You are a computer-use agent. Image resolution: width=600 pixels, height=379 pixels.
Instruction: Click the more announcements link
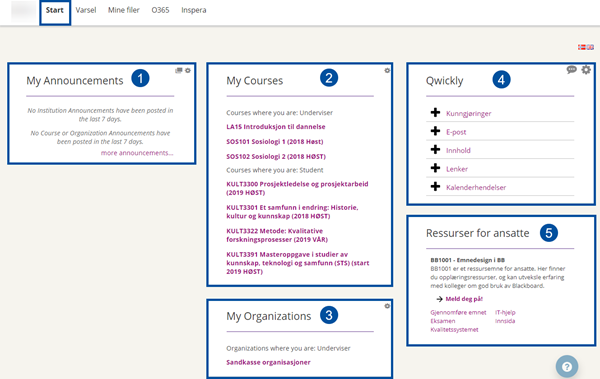[x=137, y=153]
